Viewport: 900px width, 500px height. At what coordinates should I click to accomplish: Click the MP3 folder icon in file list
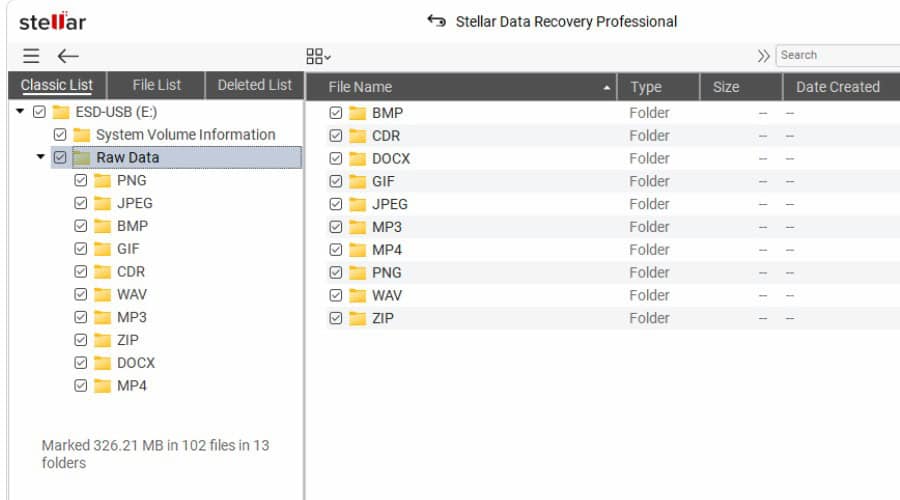coord(357,227)
